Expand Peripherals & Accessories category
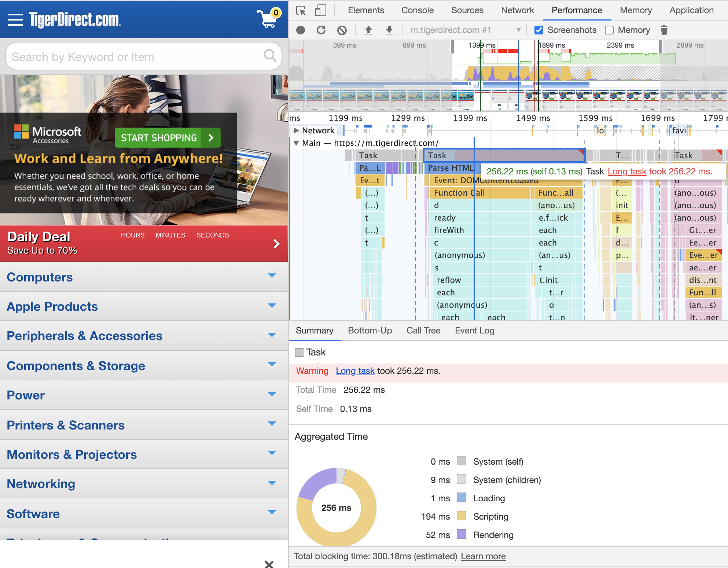 tap(144, 336)
